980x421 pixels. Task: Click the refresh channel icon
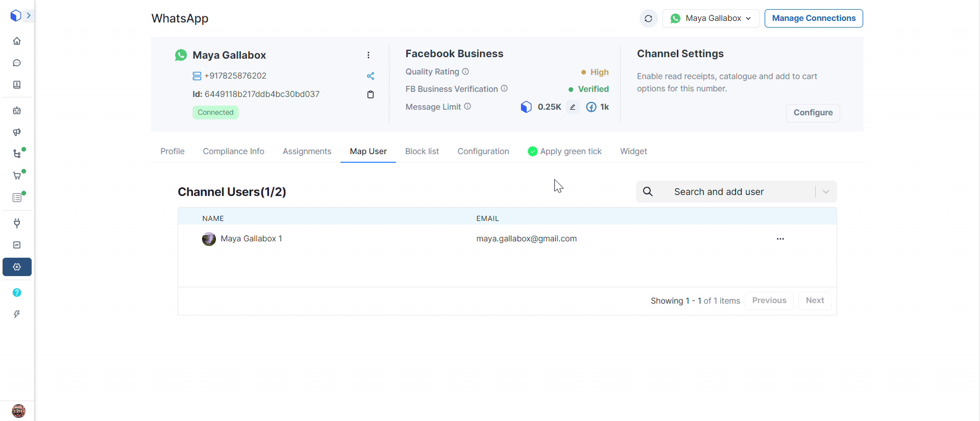tap(648, 18)
